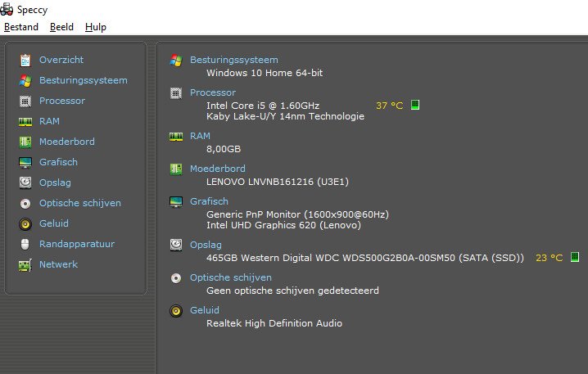Screen dimensions: 588x374
Task: Select the Moederbord icon in sidebar
Action: click(x=25, y=142)
